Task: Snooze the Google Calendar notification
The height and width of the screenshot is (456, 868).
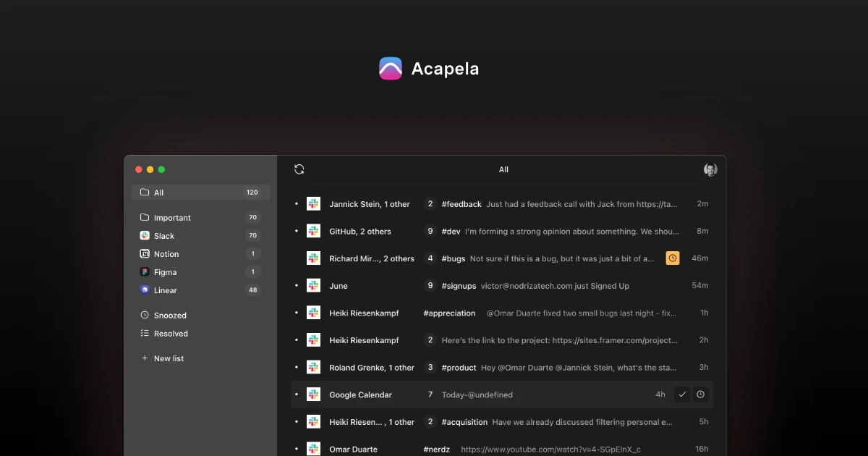Action: tap(700, 394)
